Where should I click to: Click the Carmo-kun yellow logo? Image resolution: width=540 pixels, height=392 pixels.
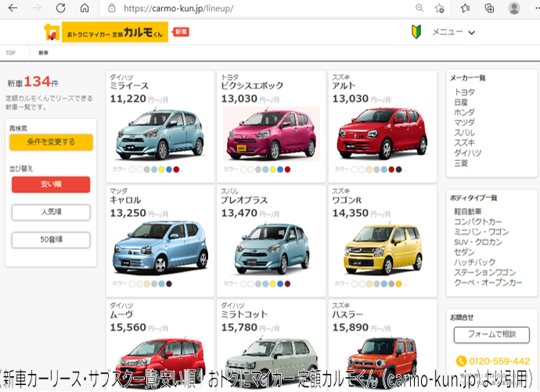coord(106,32)
